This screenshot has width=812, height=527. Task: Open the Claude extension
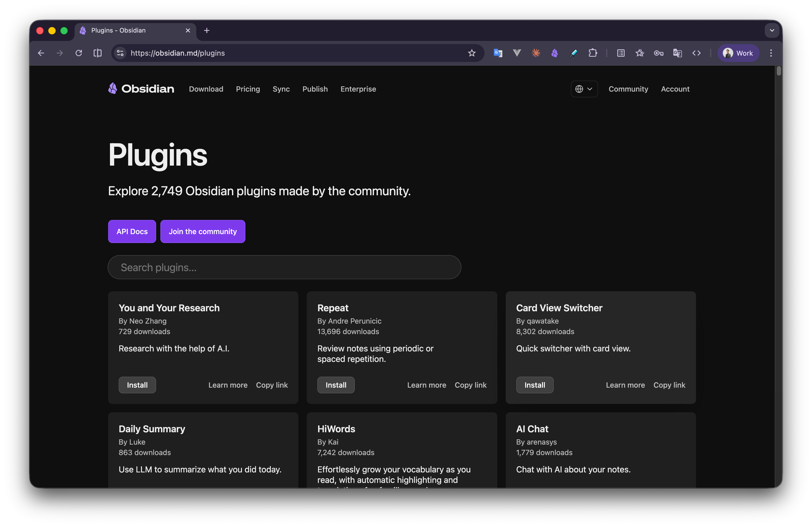[x=536, y=53]
